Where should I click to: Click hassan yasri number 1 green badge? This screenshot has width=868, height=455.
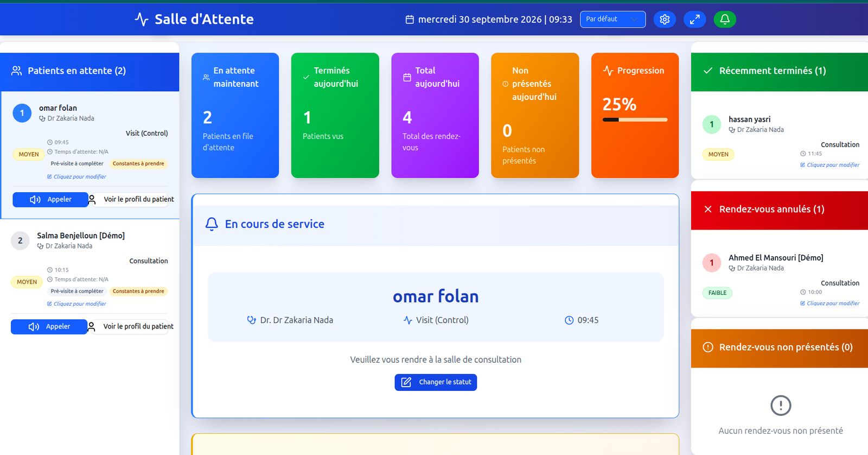(x=712, y=124)
